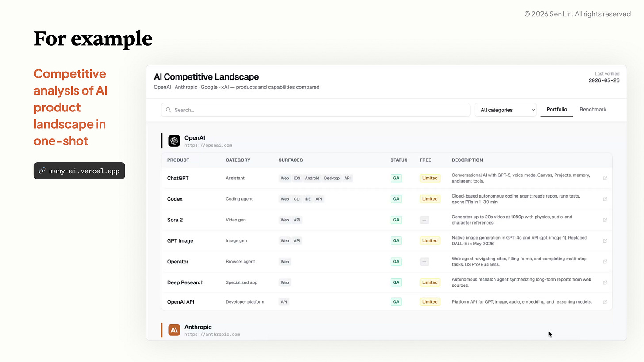Select the Deep Research product name
The height and width of the screenshot is (362, 644).
[x=185, y=282]
